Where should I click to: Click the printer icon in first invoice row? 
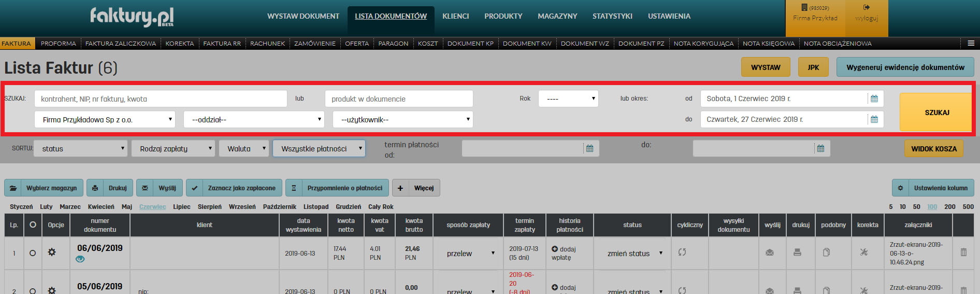[x=797, y=253]
